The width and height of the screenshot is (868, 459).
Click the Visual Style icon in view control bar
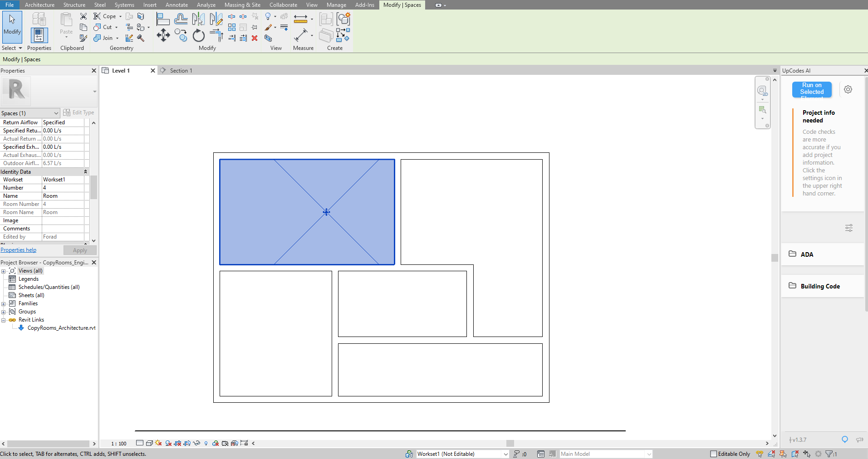click(x=149, y=443)
